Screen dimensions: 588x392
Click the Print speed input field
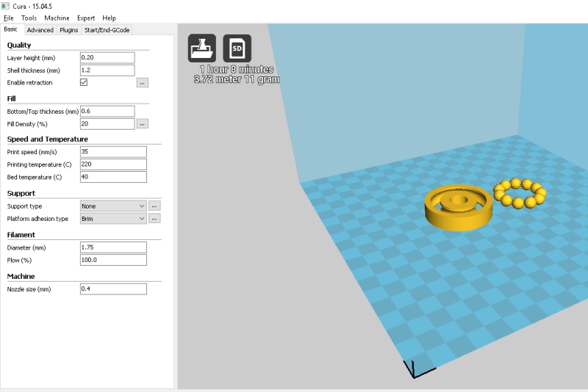(113, 152)
